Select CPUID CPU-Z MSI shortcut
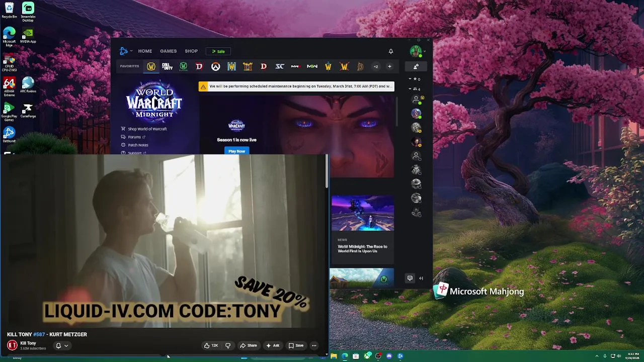Viewport: 644px width, 362px height. click(9, 62)
